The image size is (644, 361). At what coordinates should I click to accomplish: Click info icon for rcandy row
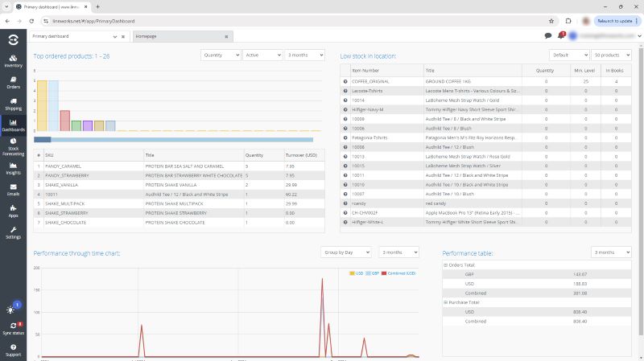(x=345, y=203)
